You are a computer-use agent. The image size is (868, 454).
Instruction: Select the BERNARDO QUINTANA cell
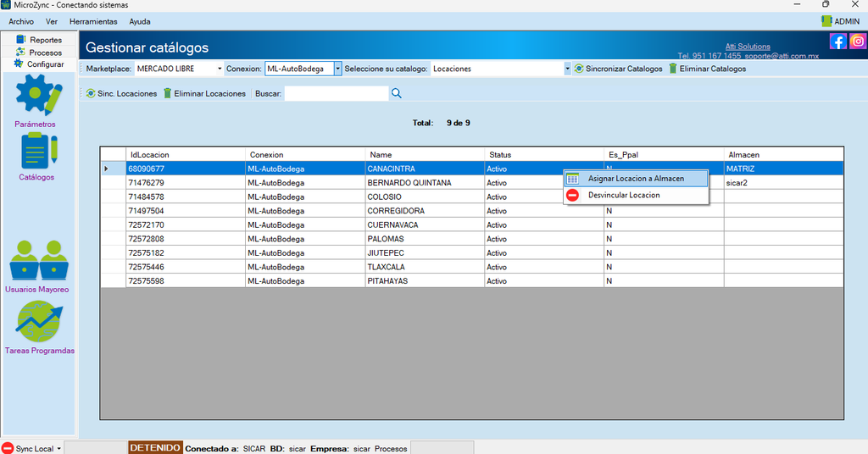pos(425,182)
